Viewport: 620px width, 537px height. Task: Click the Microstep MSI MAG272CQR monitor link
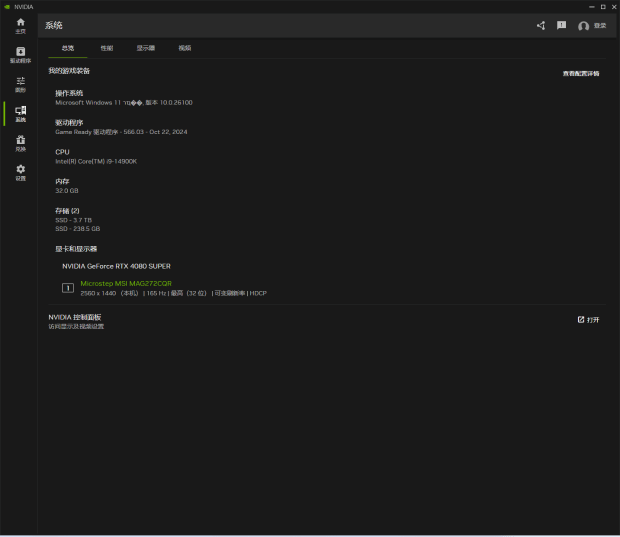(x=126, y=284)
